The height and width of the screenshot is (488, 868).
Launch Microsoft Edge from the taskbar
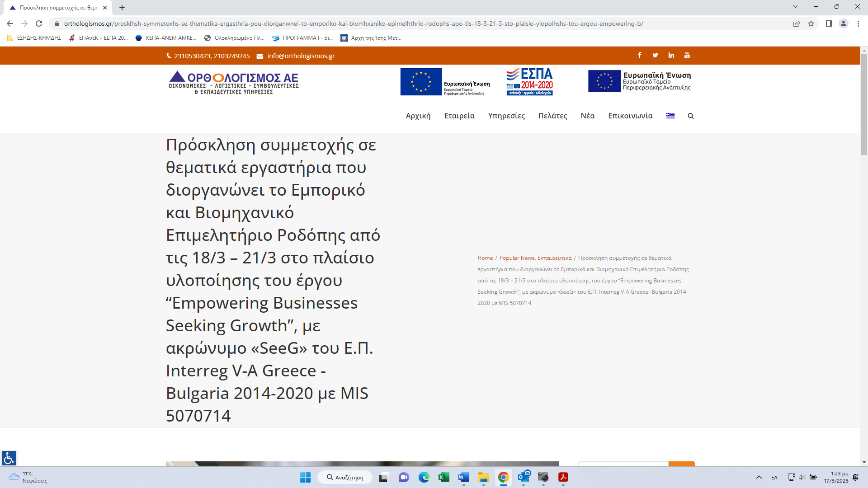click(x=424, y=478)
